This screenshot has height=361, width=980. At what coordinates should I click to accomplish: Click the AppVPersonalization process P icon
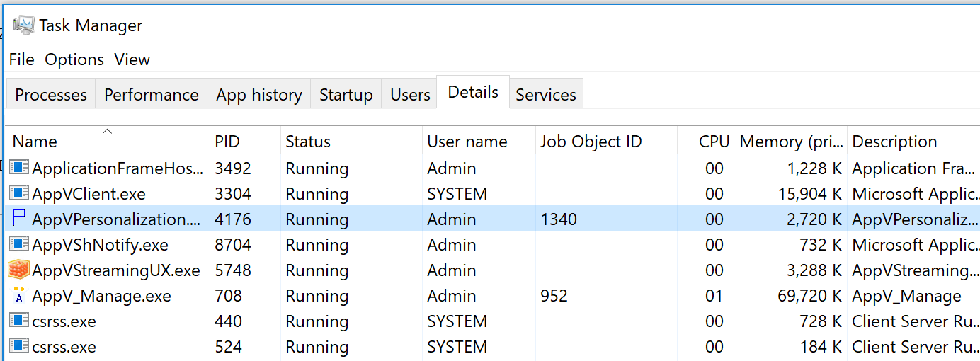(19, 219)
